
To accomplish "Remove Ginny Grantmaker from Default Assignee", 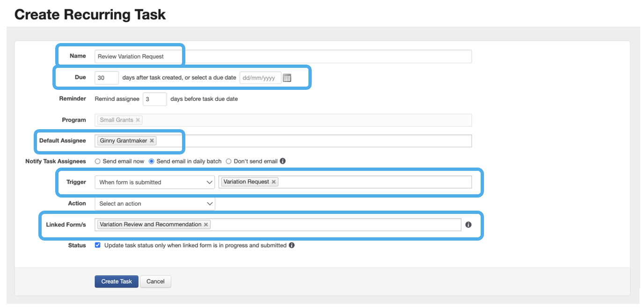I will 152,140.
